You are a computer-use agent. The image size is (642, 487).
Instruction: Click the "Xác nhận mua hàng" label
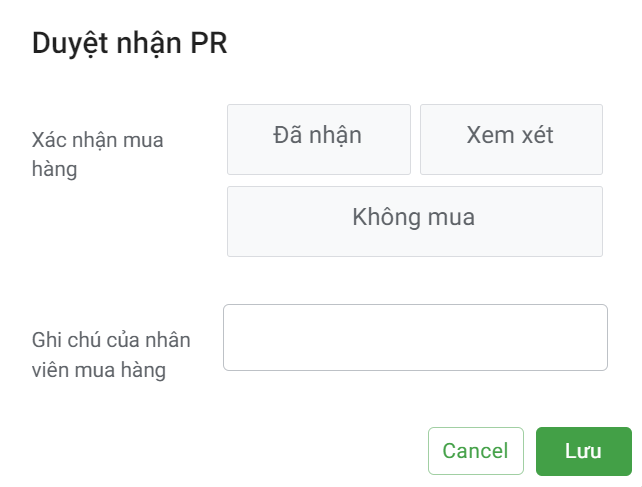coord(97,155)
